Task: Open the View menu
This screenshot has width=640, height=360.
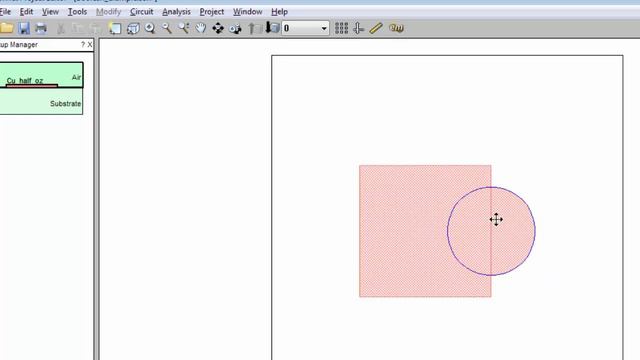Action: [x=50, y=12]
